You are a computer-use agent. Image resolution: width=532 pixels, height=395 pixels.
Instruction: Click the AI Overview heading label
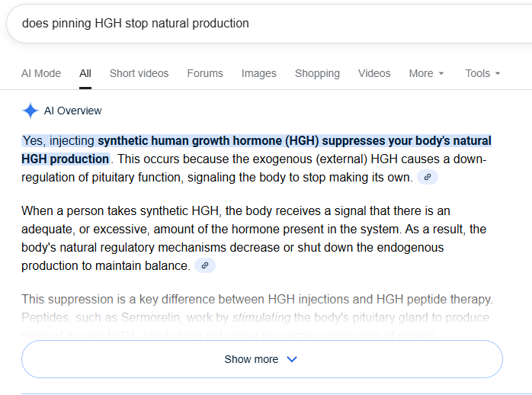72,111
